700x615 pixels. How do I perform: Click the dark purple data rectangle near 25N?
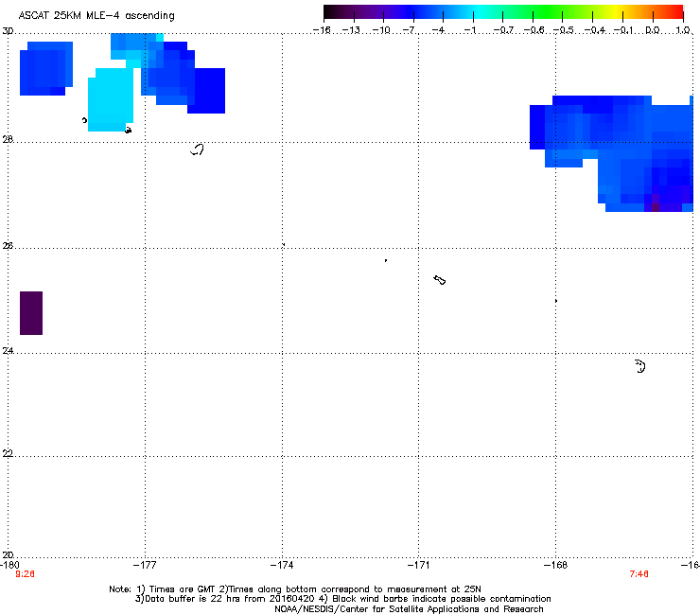tap(31, 313)
